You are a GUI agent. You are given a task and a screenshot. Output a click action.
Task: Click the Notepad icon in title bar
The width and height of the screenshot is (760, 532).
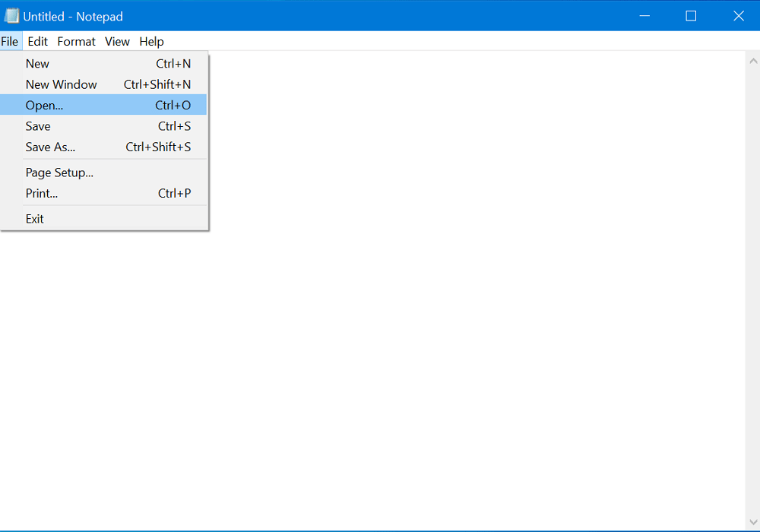11,16
